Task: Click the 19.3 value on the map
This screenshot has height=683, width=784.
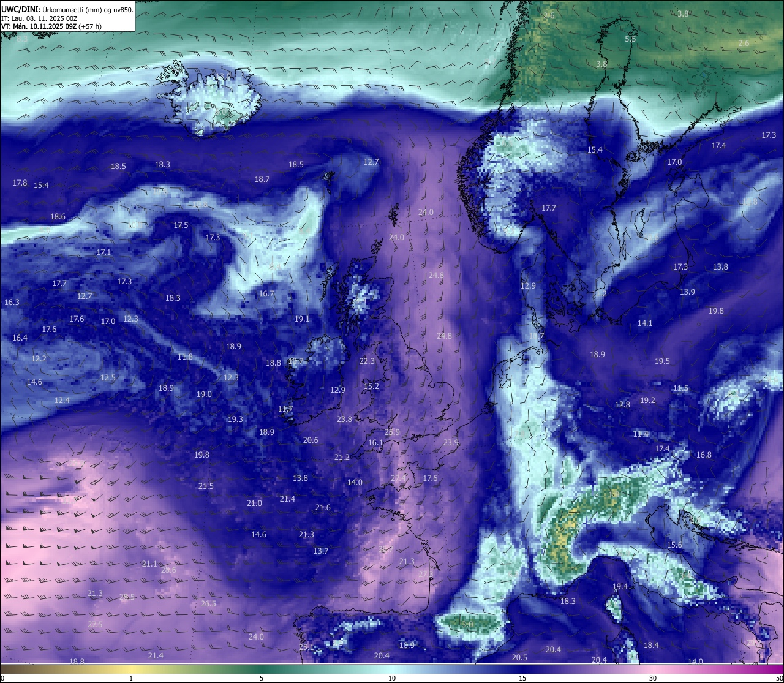Action: [235, 420]
